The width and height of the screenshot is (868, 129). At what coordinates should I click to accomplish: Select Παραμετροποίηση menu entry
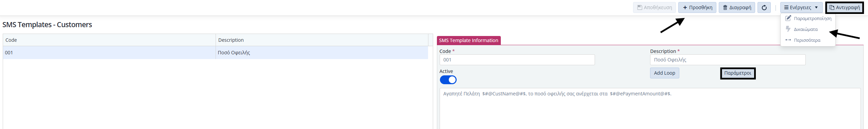point(808,18)
